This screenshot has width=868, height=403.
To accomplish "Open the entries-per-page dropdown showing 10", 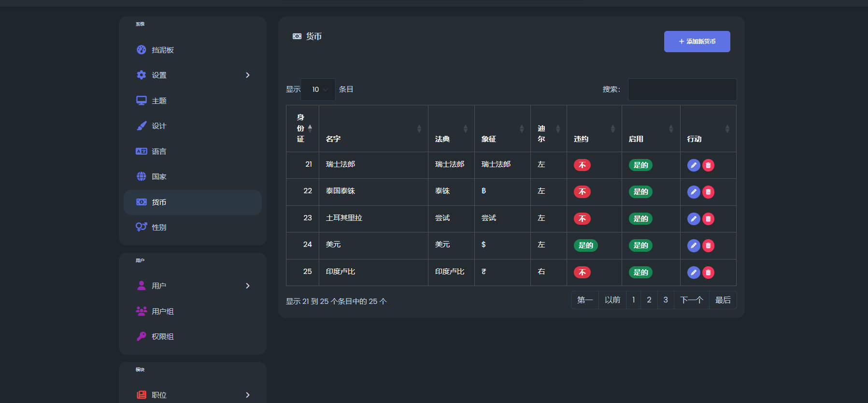I will (318, 89).
